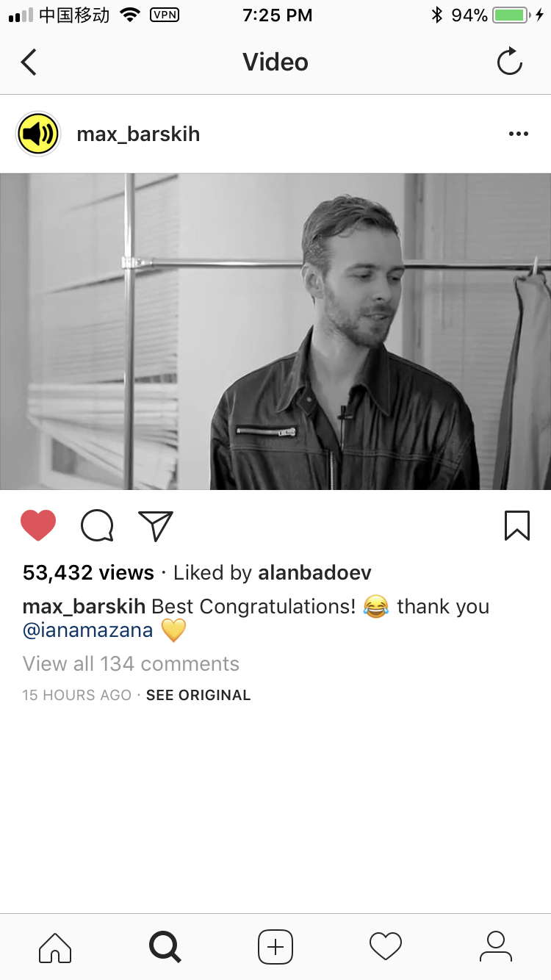Go to the Home tab
Screen dimensions: 551x980
pyautogui.click(x=55, y=947)
